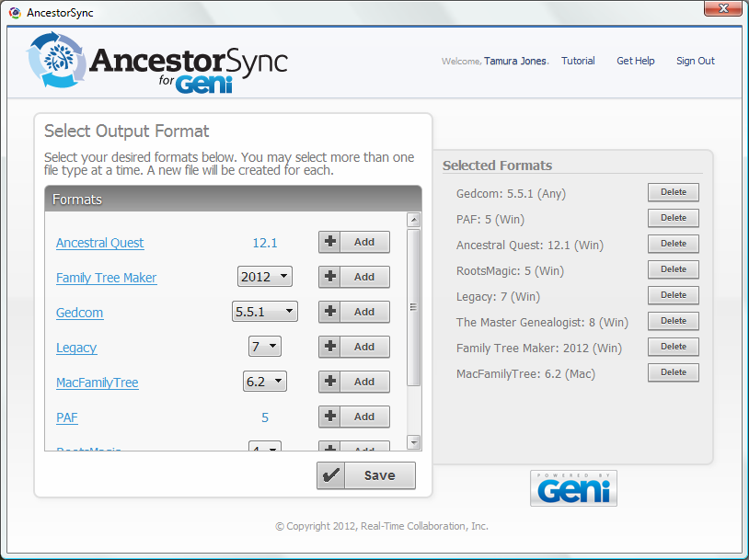Image resolution: width=749 pixels, height=560 pixels.
Task: Click the plus icon for Ancestral Quest
Action: (329, 242)
